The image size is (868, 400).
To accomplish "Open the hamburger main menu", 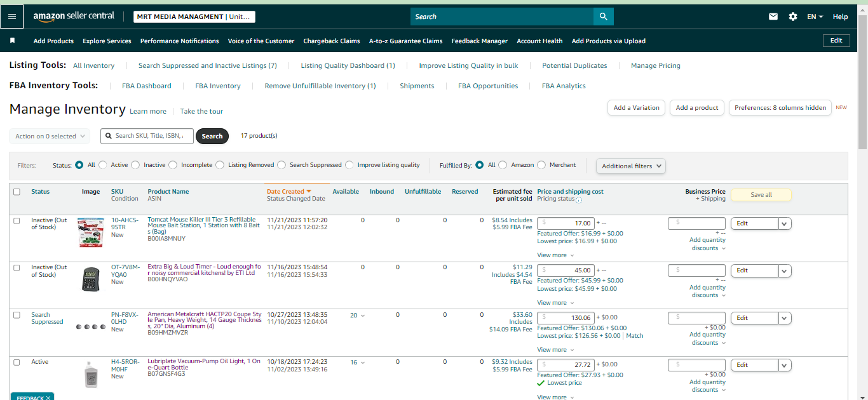I will [12, 17].
